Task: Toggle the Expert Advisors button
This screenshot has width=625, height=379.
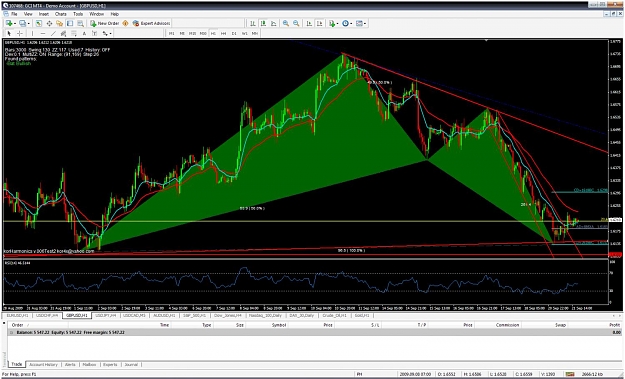Action: [151, 24]
